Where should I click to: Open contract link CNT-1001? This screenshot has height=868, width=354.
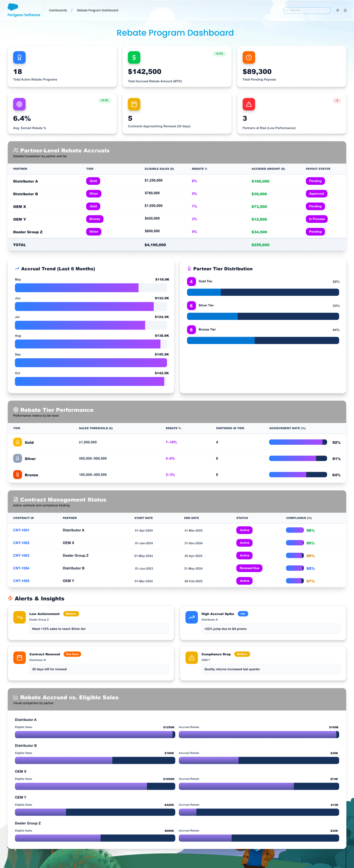21,530
